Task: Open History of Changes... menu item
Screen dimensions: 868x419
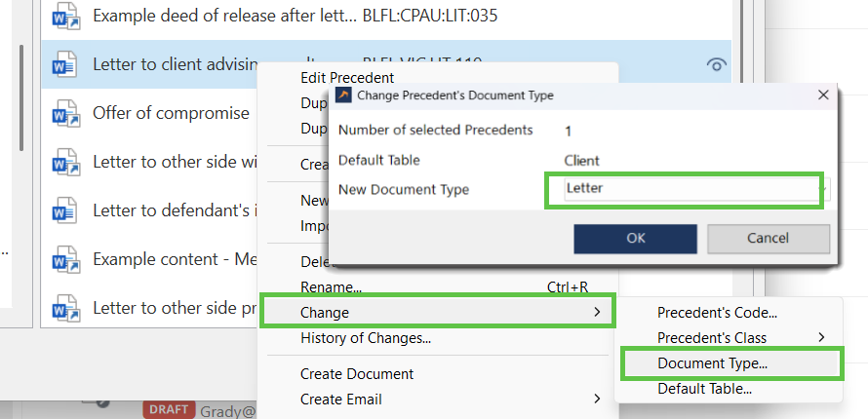Action: (366, 338)
